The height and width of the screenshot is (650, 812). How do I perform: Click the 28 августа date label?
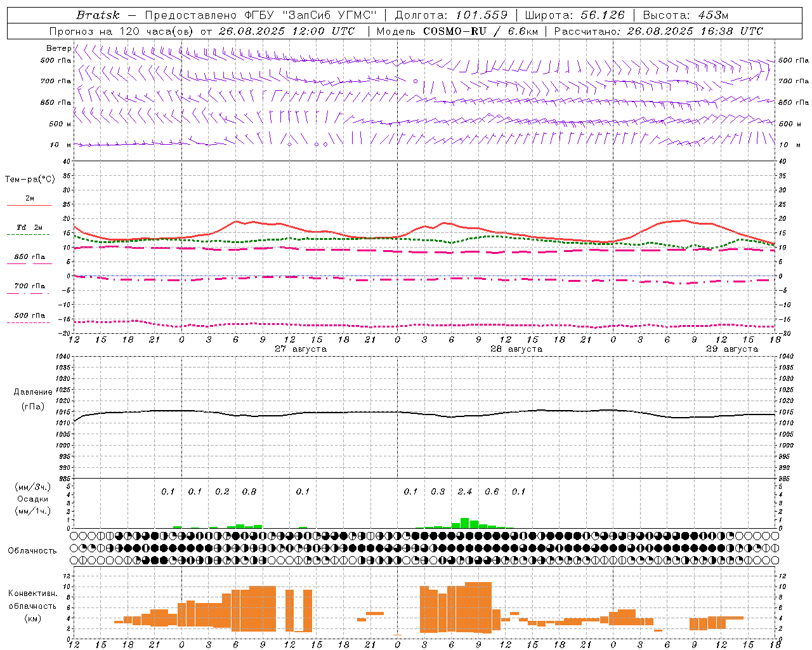tap(516, 349)
